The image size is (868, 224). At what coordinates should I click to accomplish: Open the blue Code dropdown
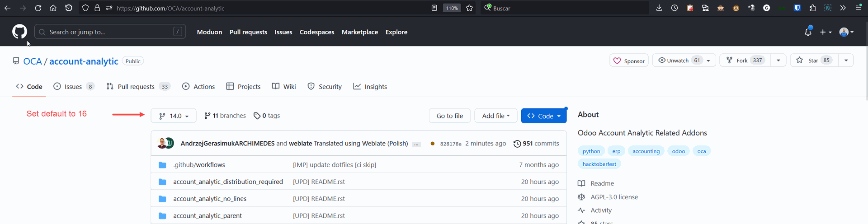[543, 116]
